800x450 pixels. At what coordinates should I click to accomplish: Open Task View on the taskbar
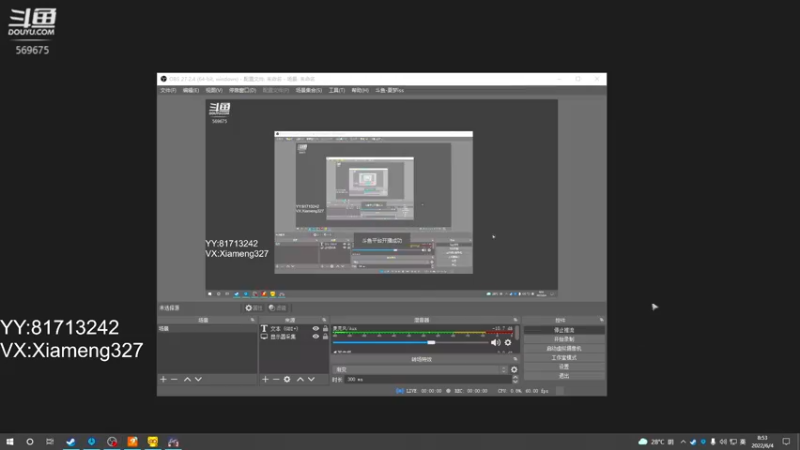[49, 442]
